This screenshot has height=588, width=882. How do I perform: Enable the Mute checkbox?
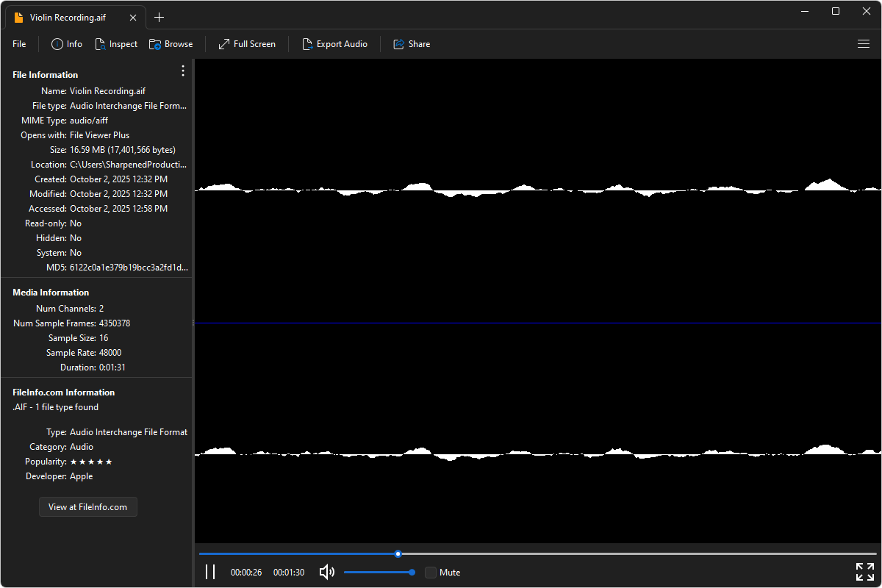click(431, 572)
